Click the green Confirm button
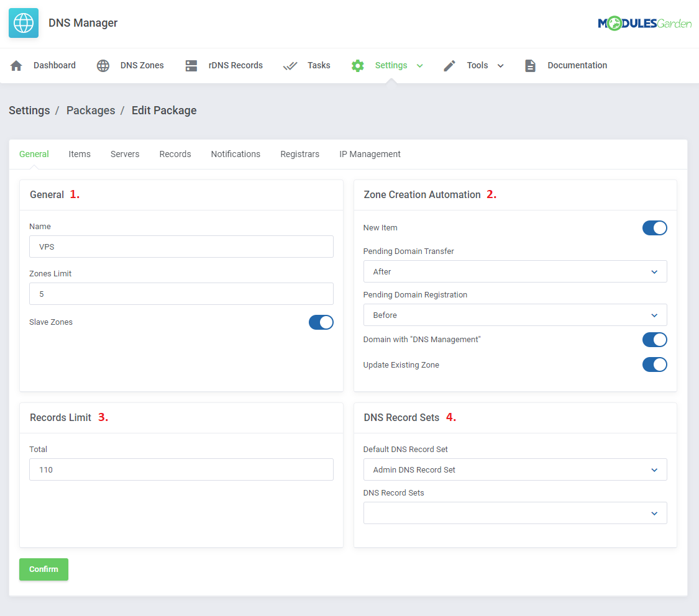This screenshot has width=699, height=616. coord(43,569)
